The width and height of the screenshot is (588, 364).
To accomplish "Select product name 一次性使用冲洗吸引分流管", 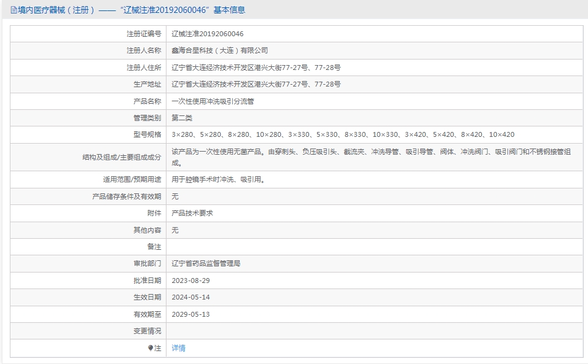I will pyautogui.click(x=213, y=101).
